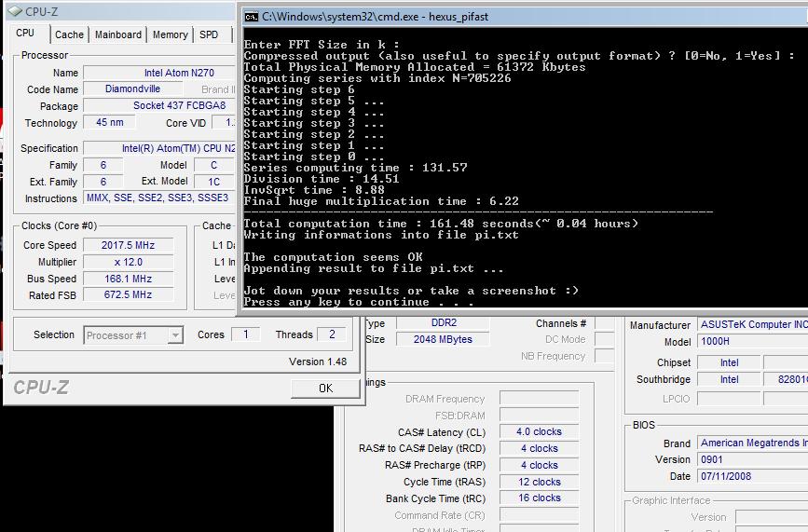Click the Rated FSB value 672.5 MHz
Screen dimensions: 808x532
pyautogui.click(x=129, y=294)
